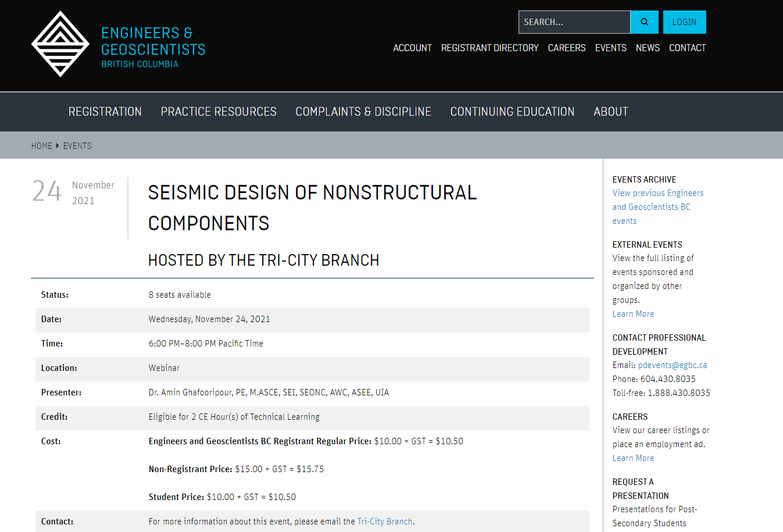This screenshot has height=532, width=783.
Task: Select Events in the top navigation
Action: pos(610,48)
